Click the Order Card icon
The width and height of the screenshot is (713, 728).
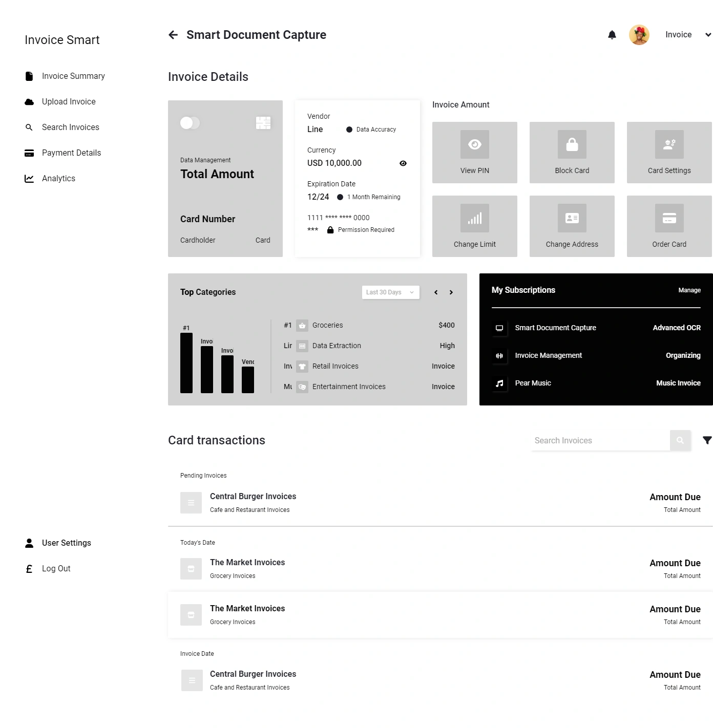click(x=669, y=219)
